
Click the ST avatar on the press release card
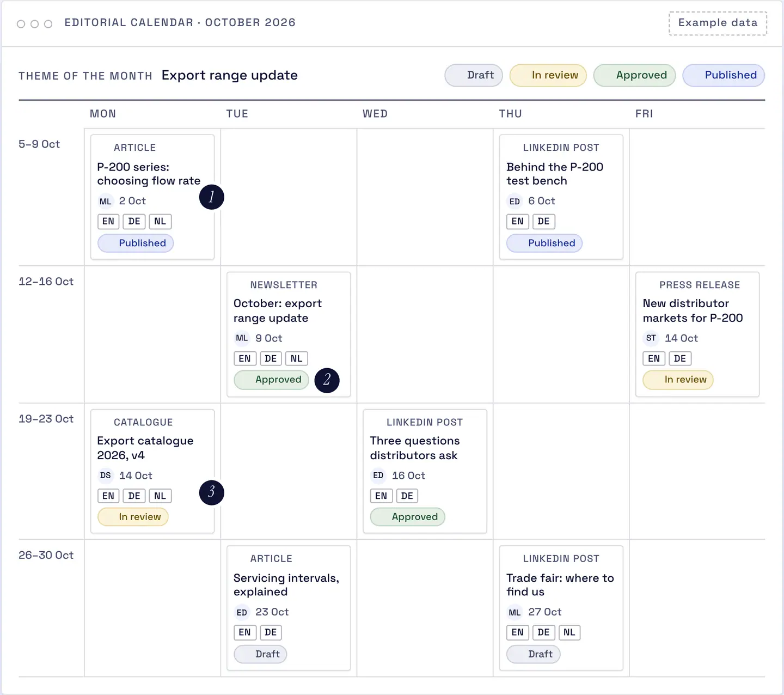(651, 338)
